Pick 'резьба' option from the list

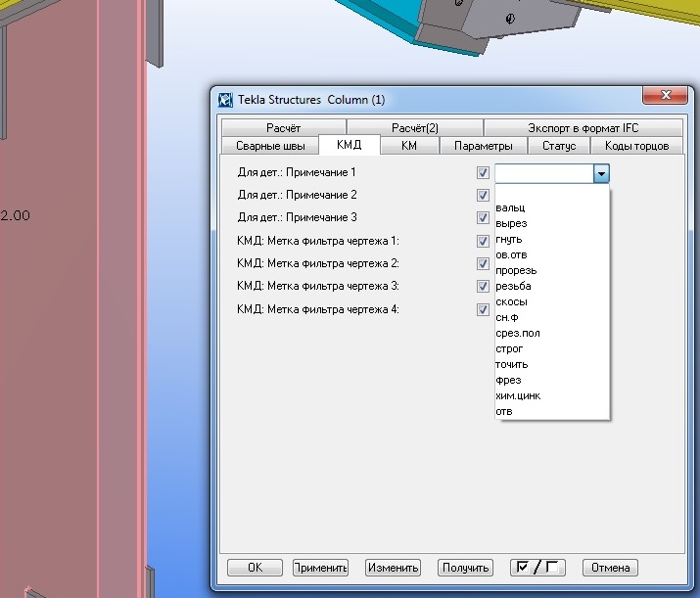[514, 286]
